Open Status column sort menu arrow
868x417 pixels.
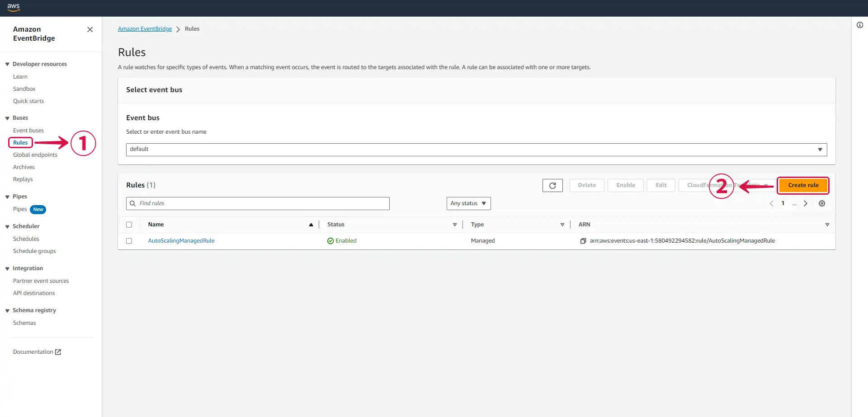455,225
